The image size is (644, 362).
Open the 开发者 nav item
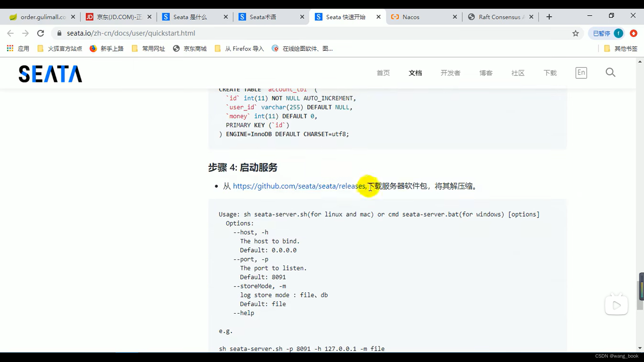pos(450,73)
